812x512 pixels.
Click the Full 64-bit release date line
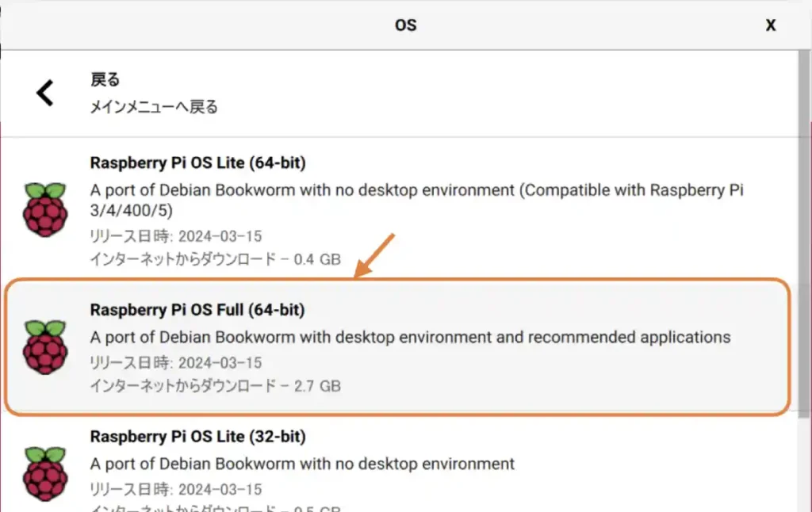pyautogui.click(x=176, y=362)
